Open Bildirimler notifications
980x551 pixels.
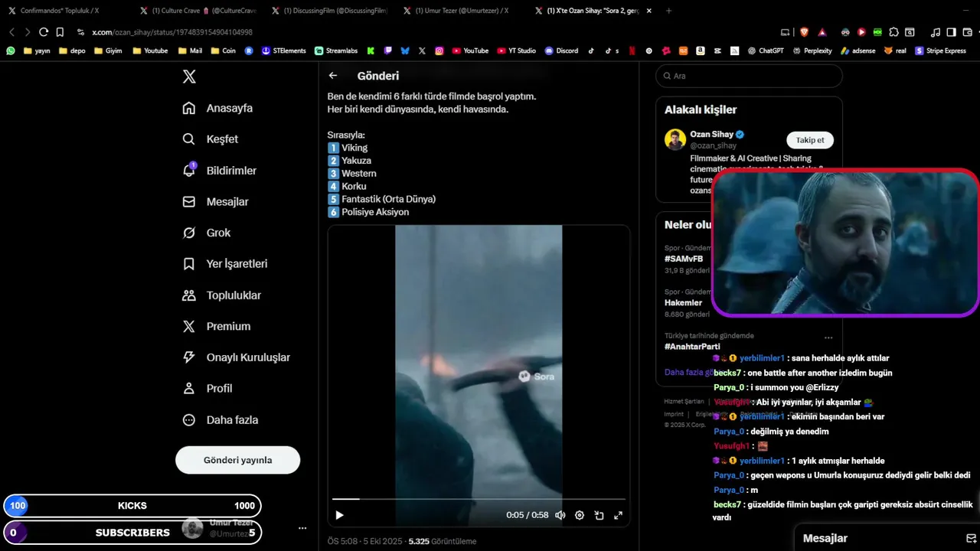tap(219, 171)
